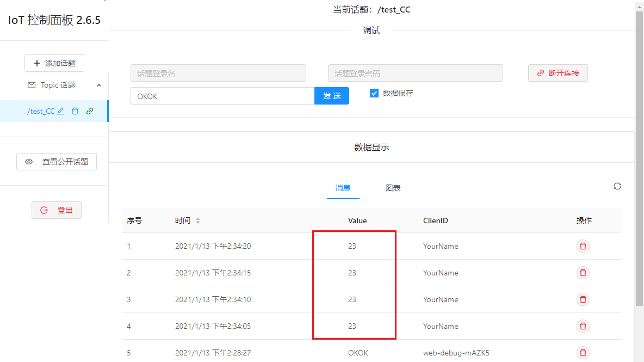Click the timestamp 2021/1/13 下午2:34:05
The width and height of the screenshot is (644, 362).
tap(213, 326)
